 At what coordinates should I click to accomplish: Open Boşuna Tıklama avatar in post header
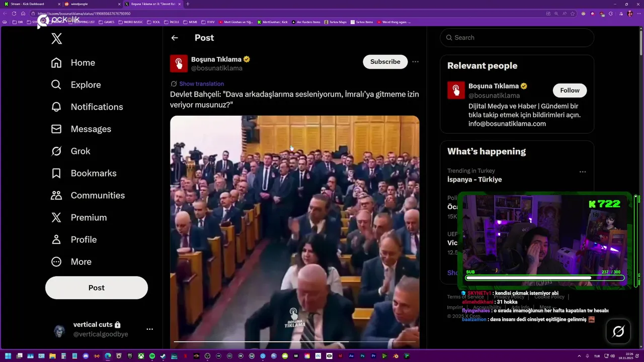tap(179, 63)
